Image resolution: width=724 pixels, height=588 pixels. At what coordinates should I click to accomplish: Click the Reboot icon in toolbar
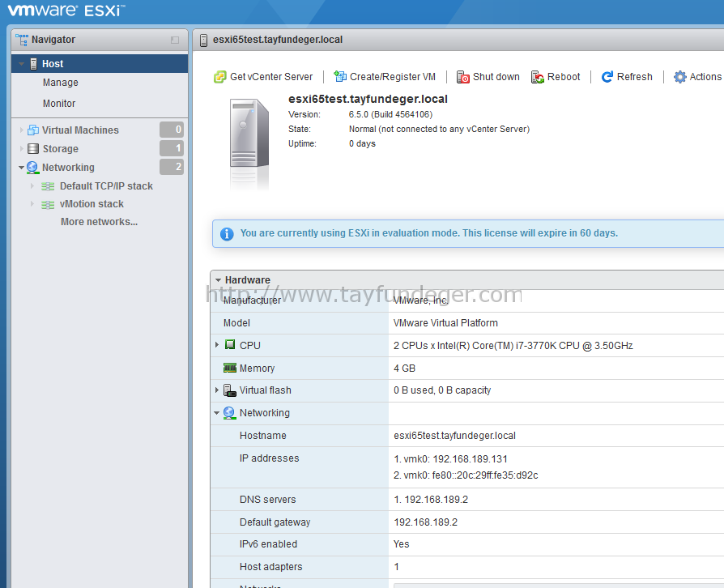tap(538, 77)
